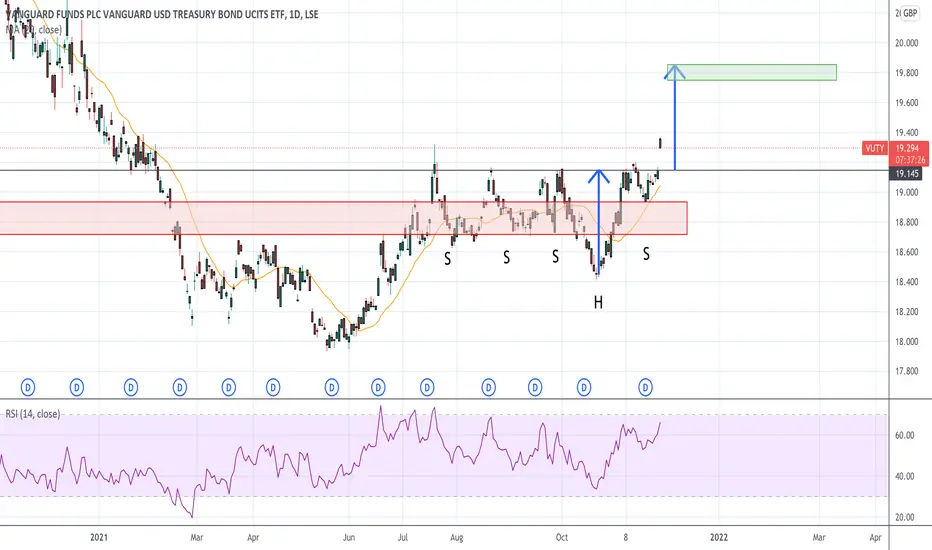Click the Mar label next to 2021
The width and height of the screenshot is (932, 550).
tap(197, 538)
